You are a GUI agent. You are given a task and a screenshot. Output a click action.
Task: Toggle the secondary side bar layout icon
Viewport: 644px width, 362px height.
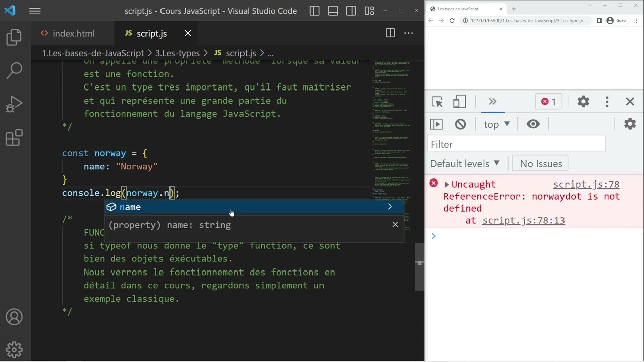pyautogui.click(x=351, y=11)
